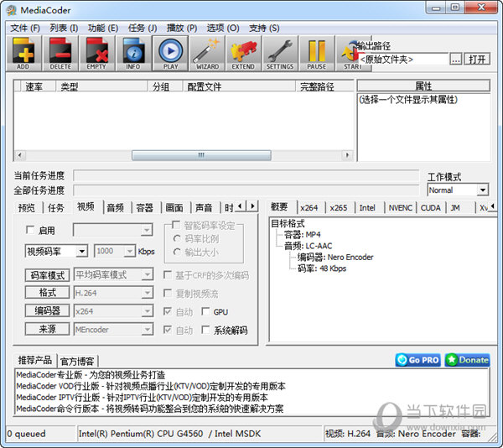Image resolution: width=503 pixels, height=448 pixels.
Task: Click the START transcoding icon
Action: (x=351, y=53)
